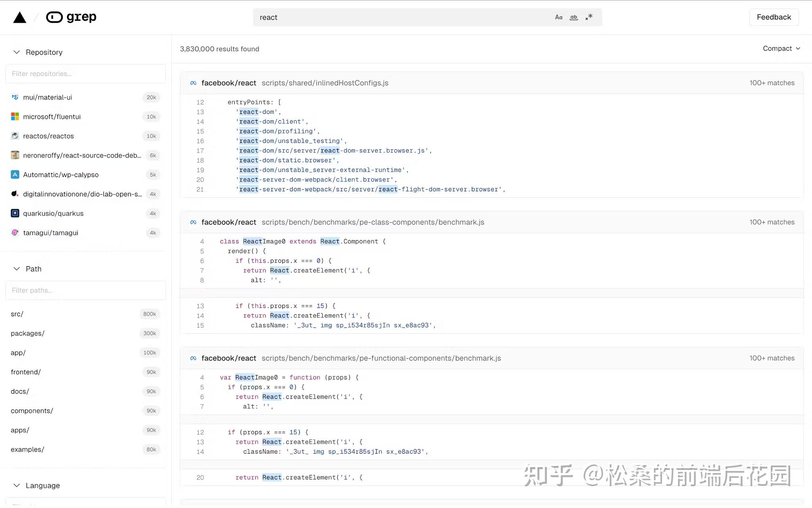Viewport: 812px width, 508px height.
Task: Click the Feedback button
Action: pos(773,17)
